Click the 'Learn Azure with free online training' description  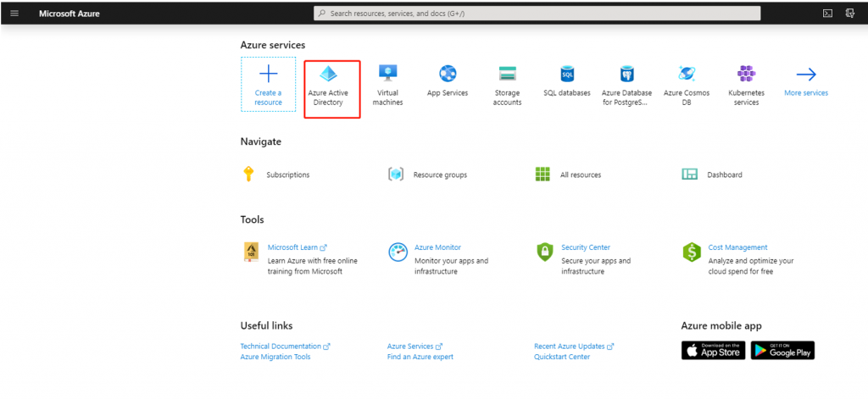click(x=313, y=266)
